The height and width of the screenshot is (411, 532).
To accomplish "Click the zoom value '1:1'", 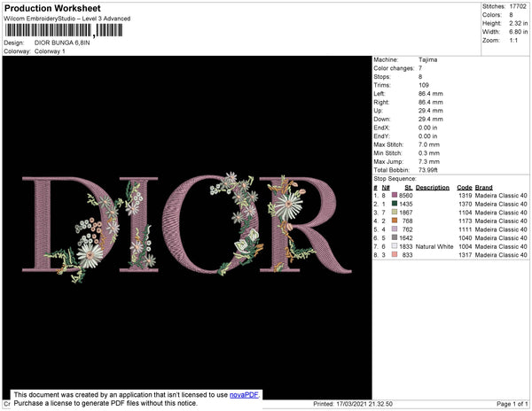I will coord(513,41).
